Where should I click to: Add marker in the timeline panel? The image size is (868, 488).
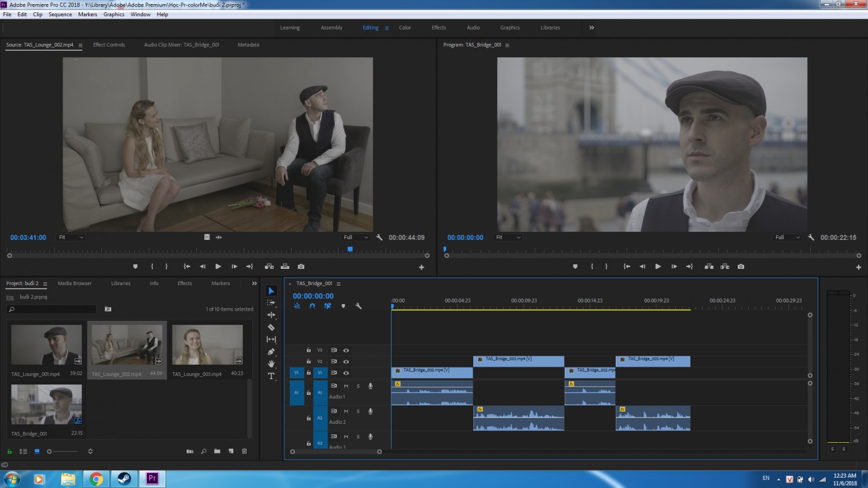click(343, 306)
